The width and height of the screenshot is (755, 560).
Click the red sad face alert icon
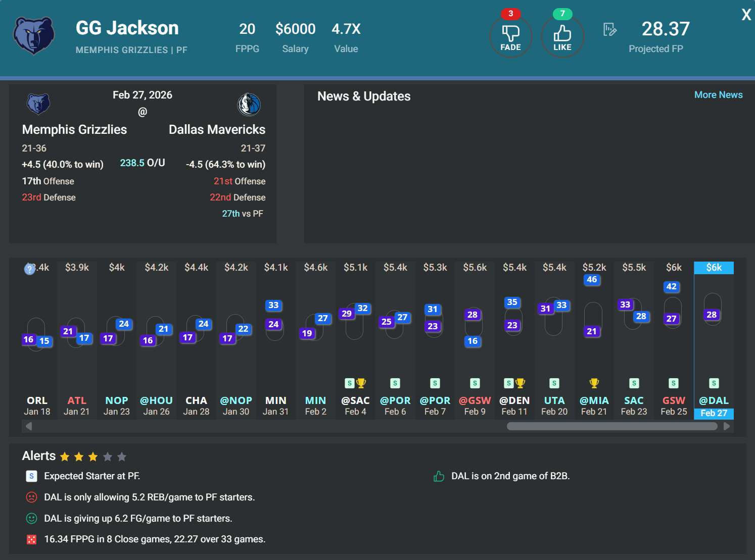coord(31,497)
